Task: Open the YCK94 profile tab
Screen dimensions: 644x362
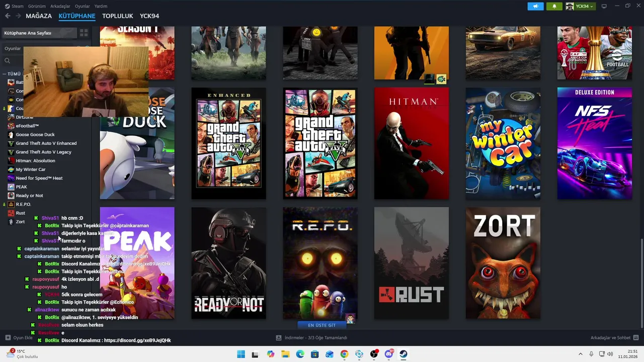Action: pos(149,16)
